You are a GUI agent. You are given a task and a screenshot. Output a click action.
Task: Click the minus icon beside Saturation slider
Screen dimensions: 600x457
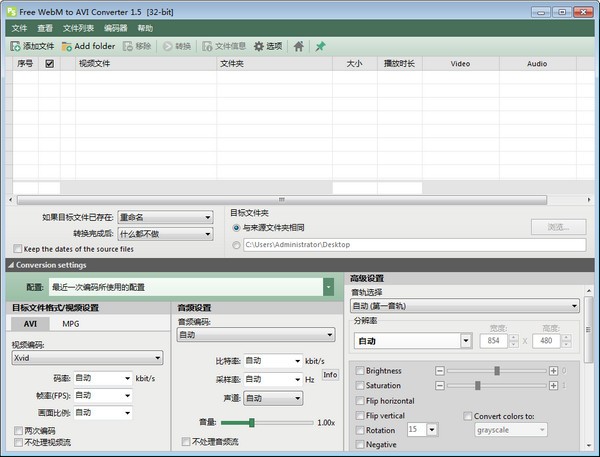tap(440, 385)
